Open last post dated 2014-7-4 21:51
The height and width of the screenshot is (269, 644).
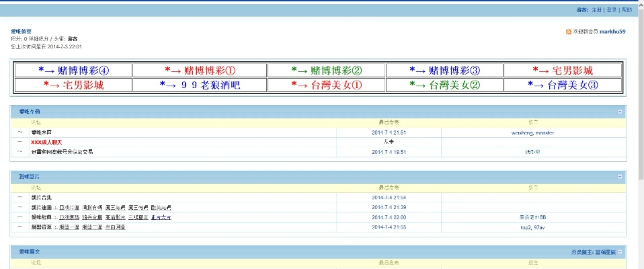[x=389, y=132]
